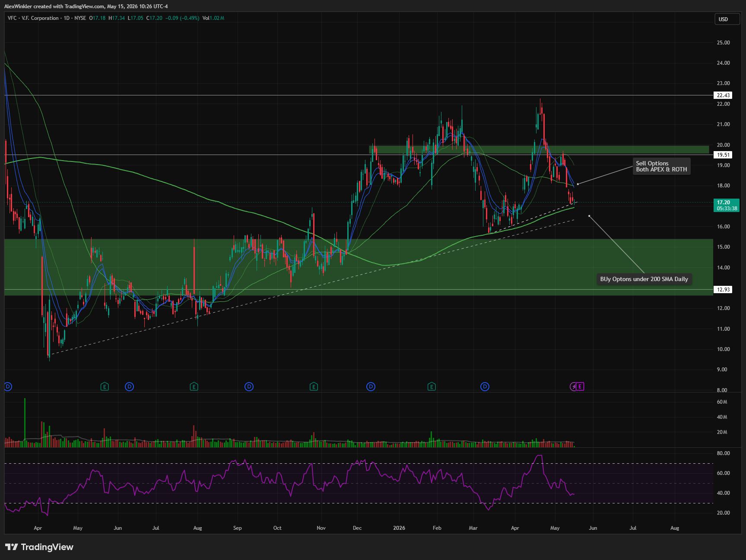The image size is (746, 560).
Task: Select the dividend marker in September 2025
Action: click(249, 386)
